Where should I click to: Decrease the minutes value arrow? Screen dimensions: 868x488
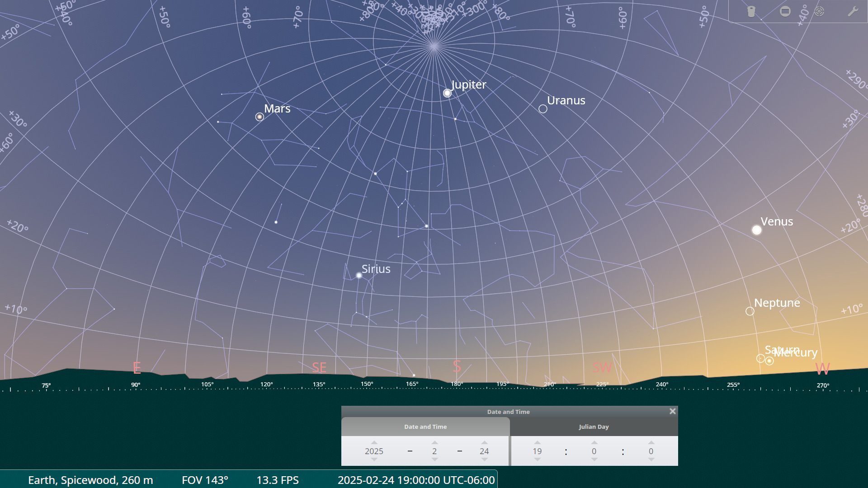pos(594,460)
